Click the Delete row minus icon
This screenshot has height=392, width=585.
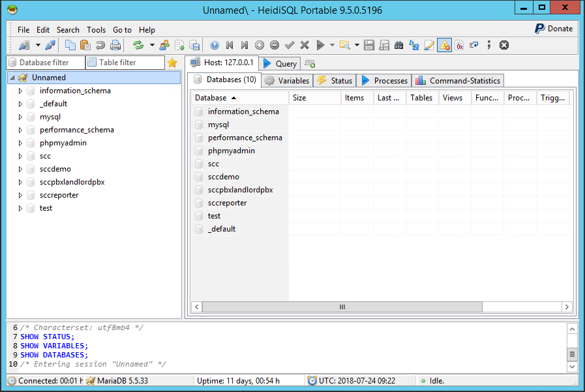pos(275,46)
